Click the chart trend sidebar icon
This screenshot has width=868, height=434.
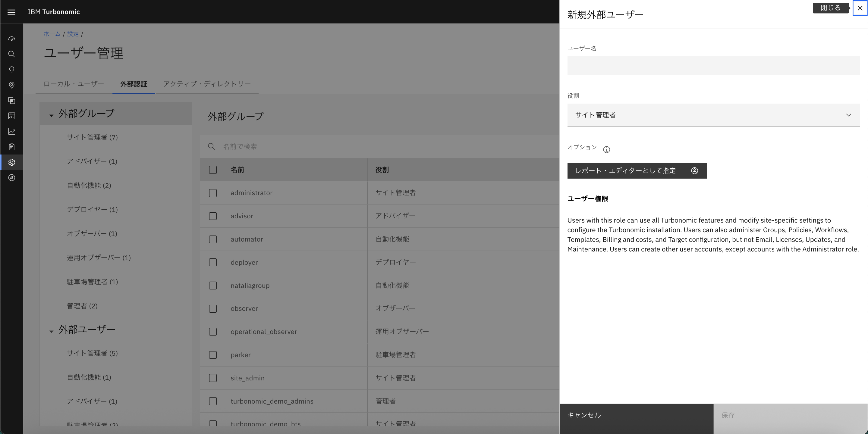[x=11, y=131]
